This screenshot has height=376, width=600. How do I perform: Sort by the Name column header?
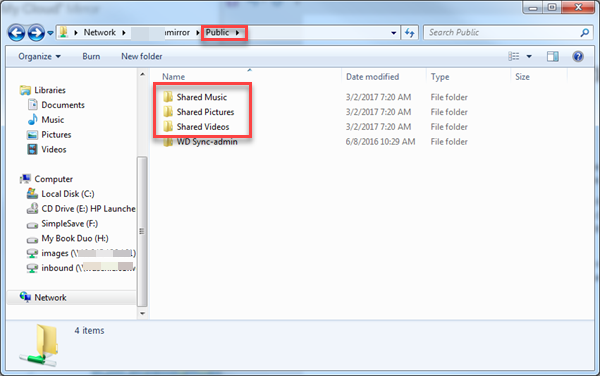[x=173, y=77]
